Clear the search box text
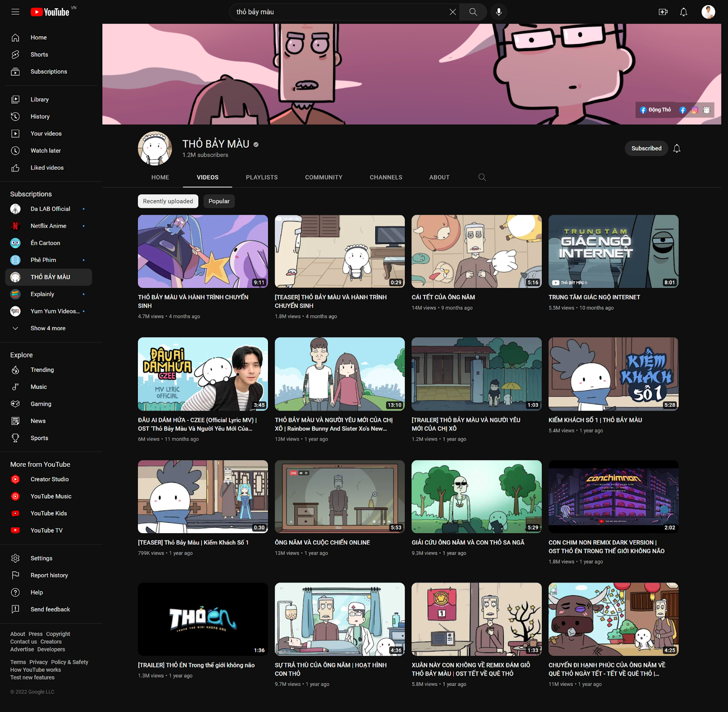Screen dimensions: 728x712 tap(452, 12)
